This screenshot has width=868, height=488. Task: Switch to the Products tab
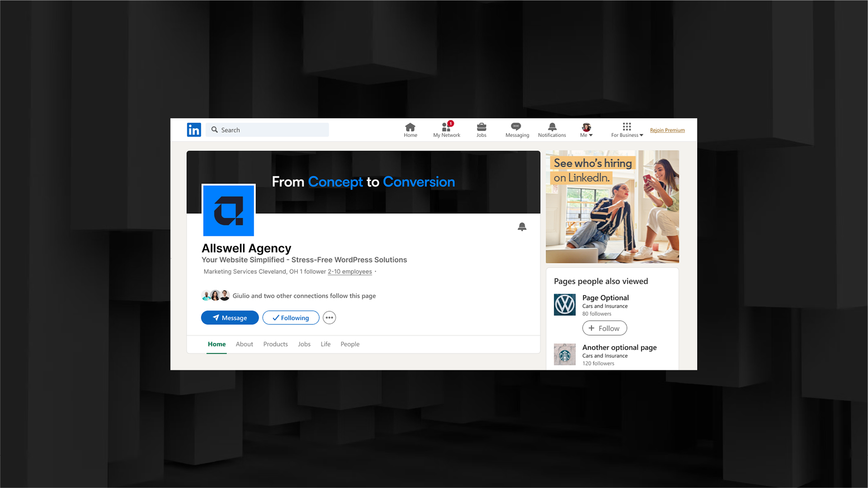pyautogui.click(x=275, y=344)
